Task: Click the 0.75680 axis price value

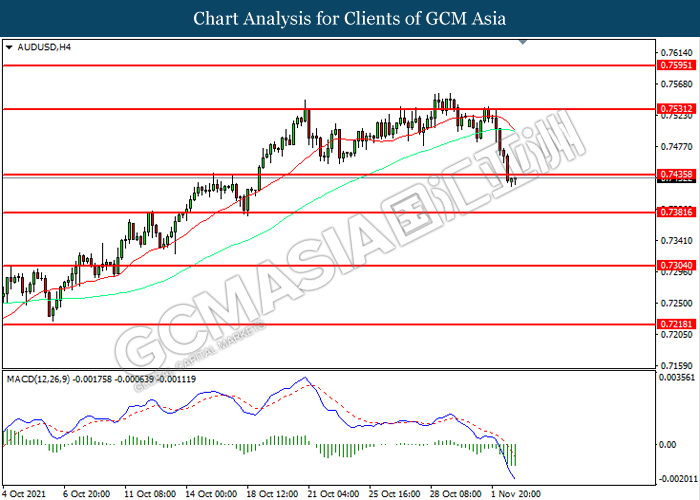Action: (x=677, y=84)
